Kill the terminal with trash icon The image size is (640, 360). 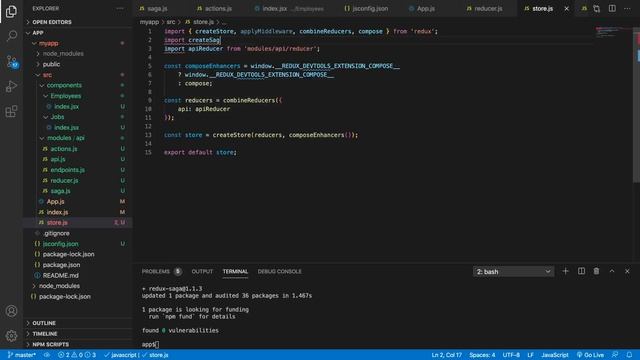coord(596,271)
